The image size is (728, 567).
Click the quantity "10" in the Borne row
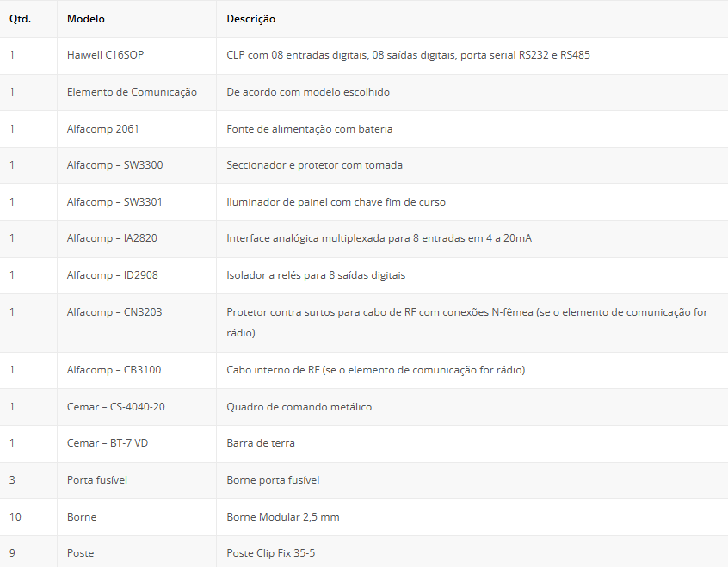pyautogui.click(x=15, y=517)
